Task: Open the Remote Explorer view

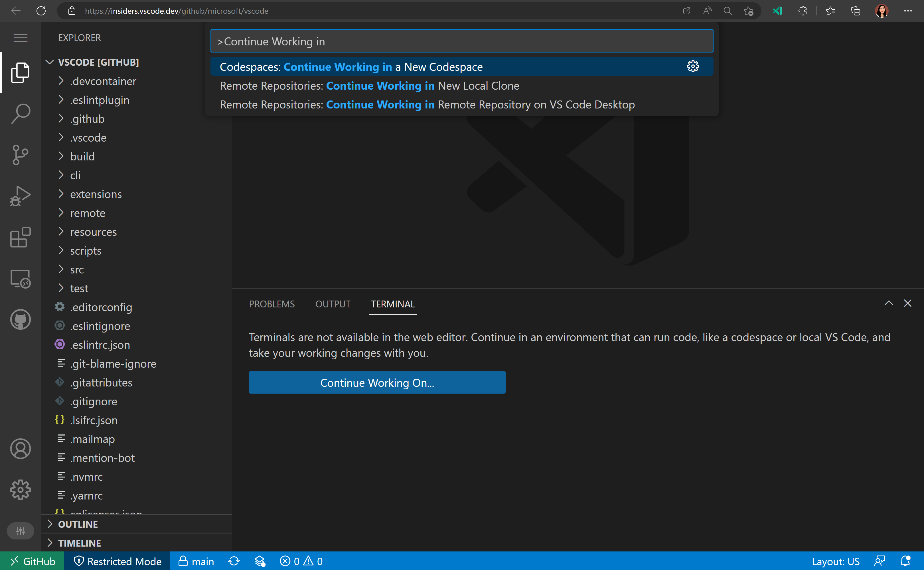Action: (x=20, y=279)
